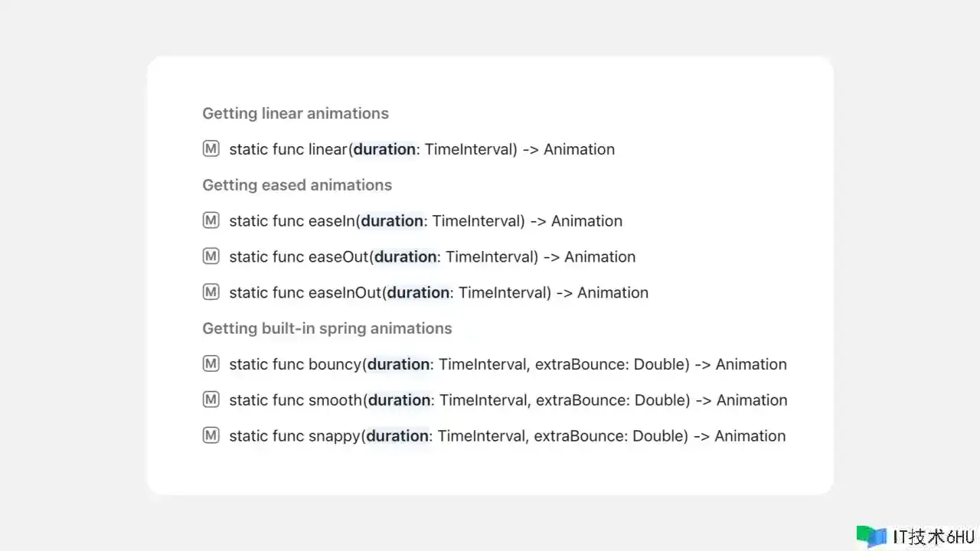
Task: Click the M icon beside smooth function
Action: pyautogui.click(x=211, y=399)
